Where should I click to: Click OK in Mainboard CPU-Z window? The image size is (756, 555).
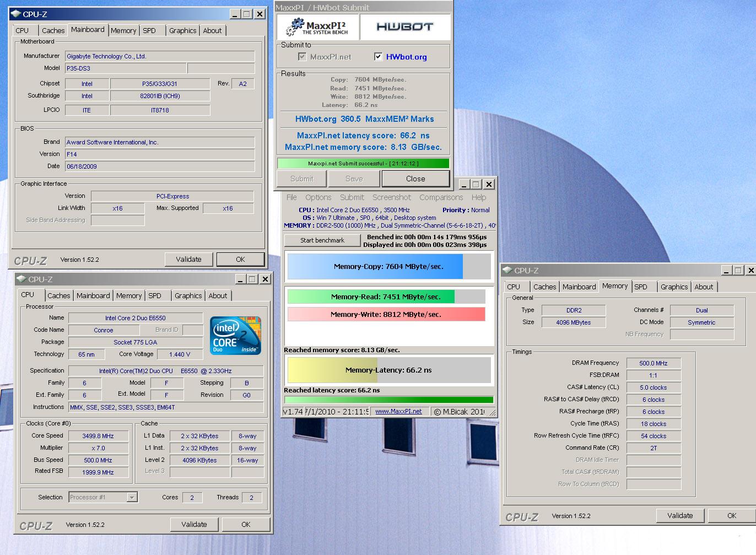pos(240,259)
